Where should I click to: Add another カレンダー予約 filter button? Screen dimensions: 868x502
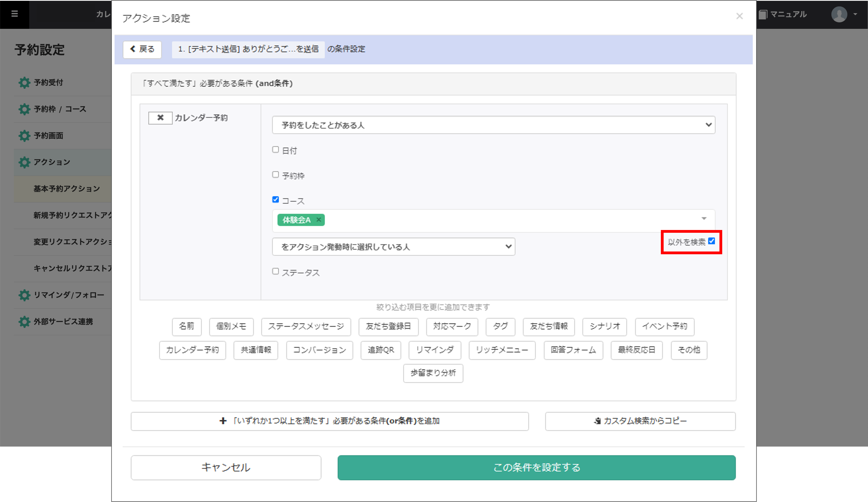coord(192,350)
